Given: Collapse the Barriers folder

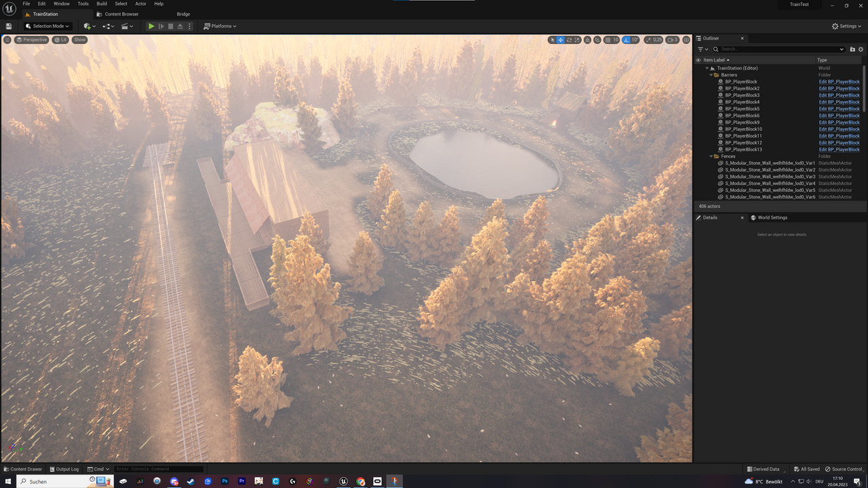Looking at the screenshot, I should [711, 75].
